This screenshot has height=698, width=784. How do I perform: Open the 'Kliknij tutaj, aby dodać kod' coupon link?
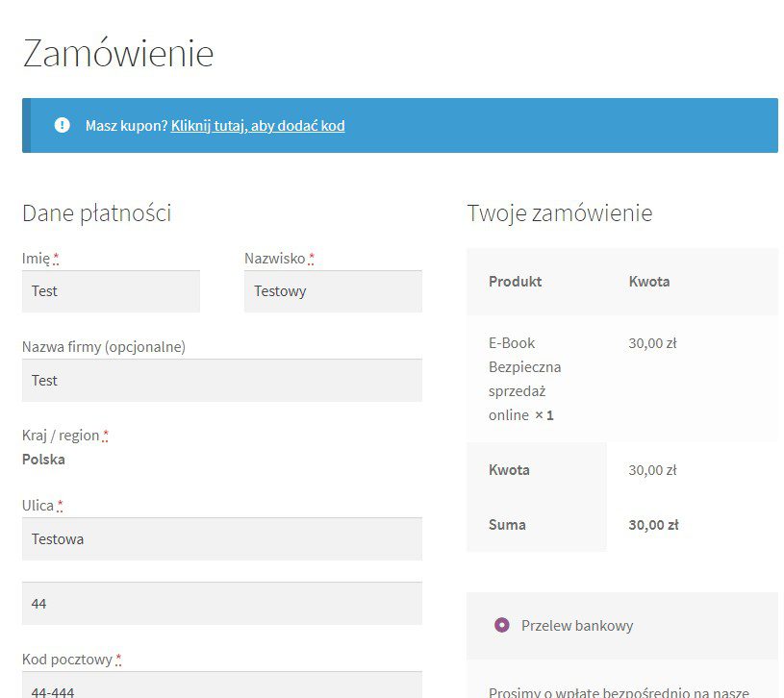[258, 126]
